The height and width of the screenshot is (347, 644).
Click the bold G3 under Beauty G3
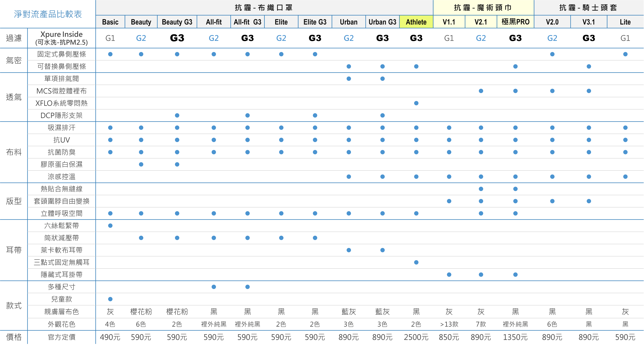(177, 38)
